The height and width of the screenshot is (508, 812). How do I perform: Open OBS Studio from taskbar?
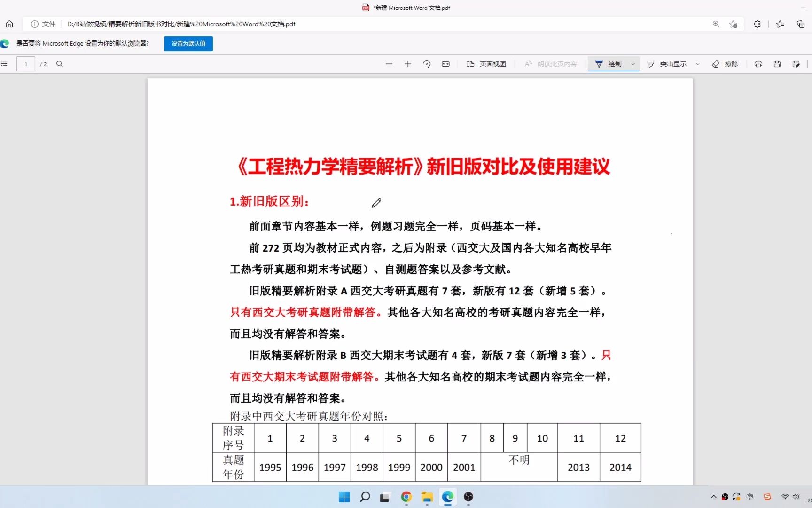coord(468,497)
